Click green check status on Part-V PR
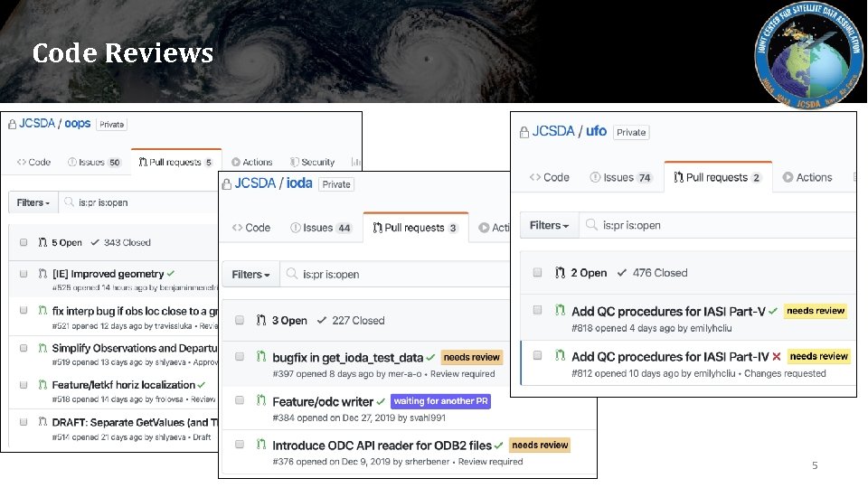The height and width of the screenshot is (488, 868). [773, 312]
